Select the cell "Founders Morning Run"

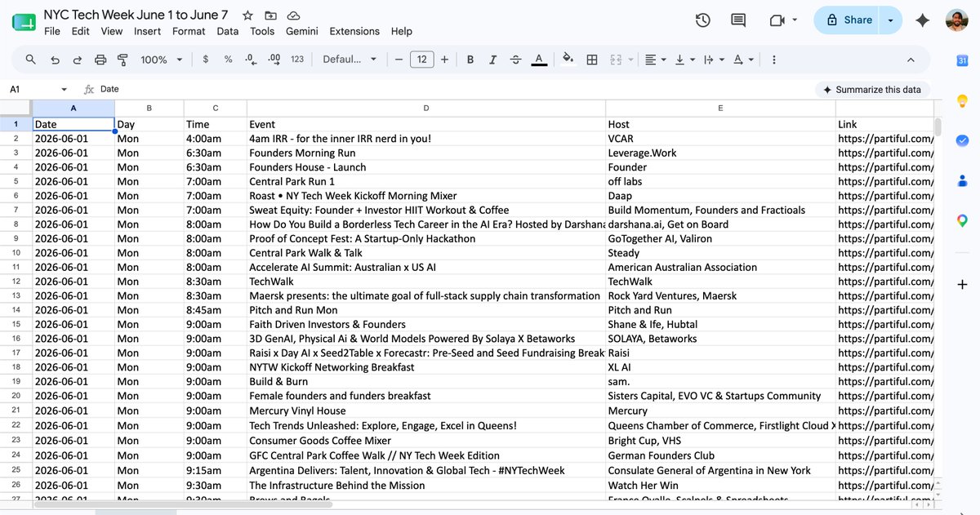(426, 153)
